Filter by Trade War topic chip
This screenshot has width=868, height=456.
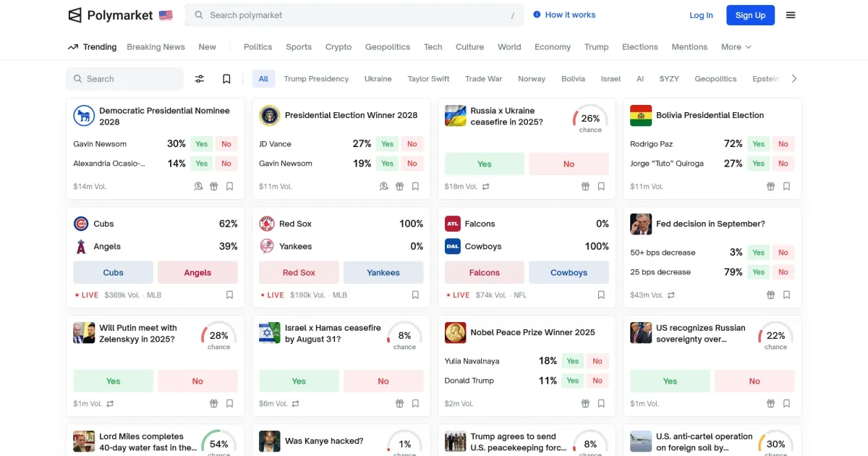(x=483, y=79)
